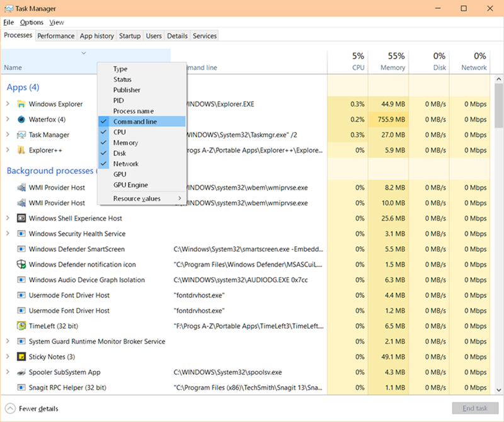This screenshot has width=504, height=422.
Task: Click the Fewer details circle arrow icon
Action: tap(10, 409)
